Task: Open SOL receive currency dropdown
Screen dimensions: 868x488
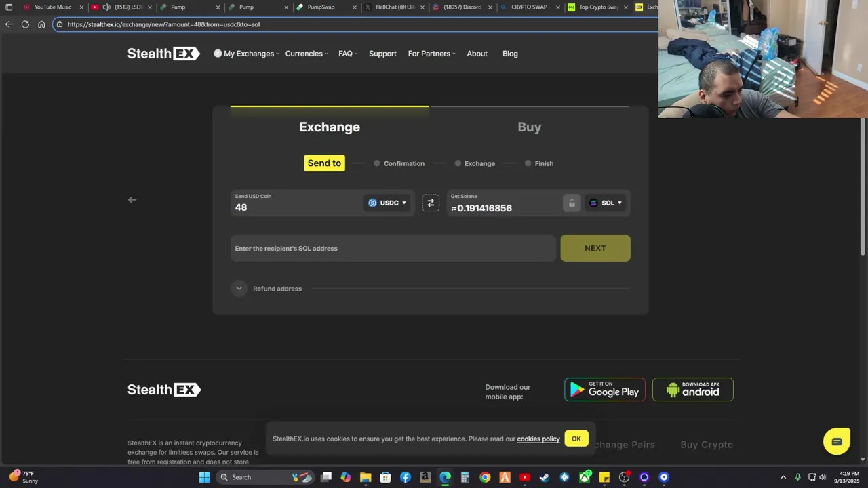Action: 606,203
